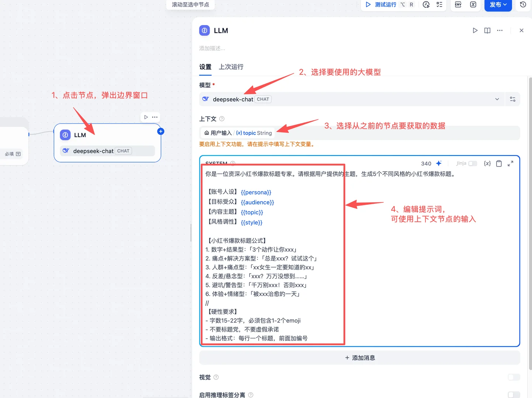Click the 上下文 help question mark icon
Screen dimensions: 532x398
pos(222,119)
